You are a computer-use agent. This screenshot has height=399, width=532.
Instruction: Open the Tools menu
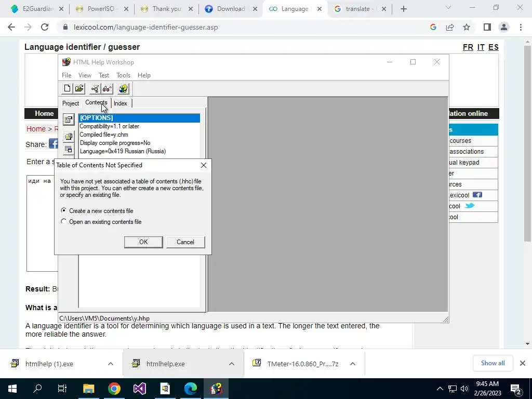(123, 75)
